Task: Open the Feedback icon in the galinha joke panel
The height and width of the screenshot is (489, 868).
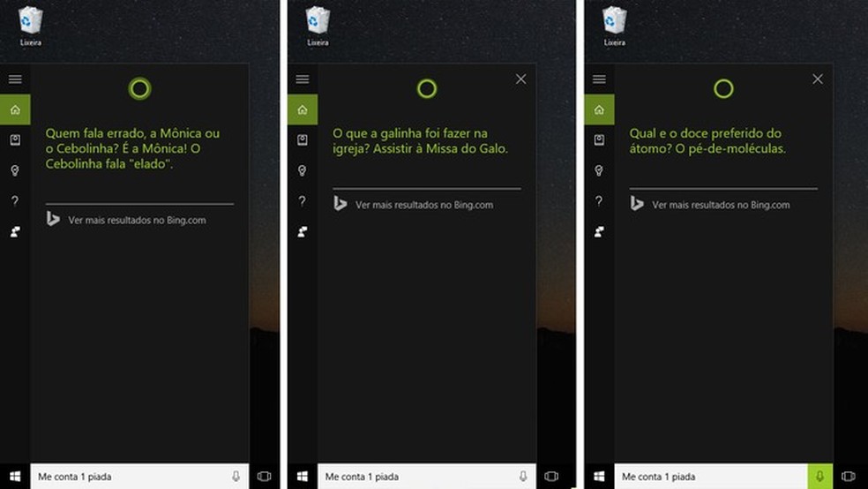Action: click(303, 231)
